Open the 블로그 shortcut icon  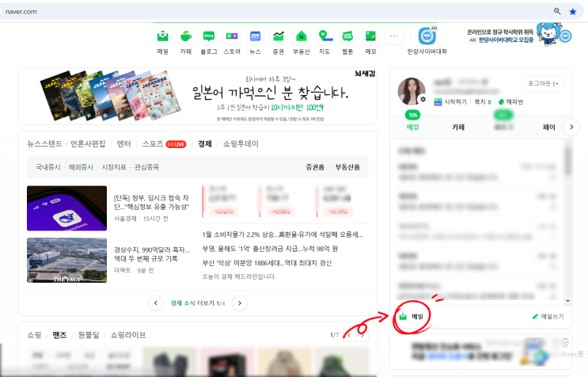click(x=209, y=36)
